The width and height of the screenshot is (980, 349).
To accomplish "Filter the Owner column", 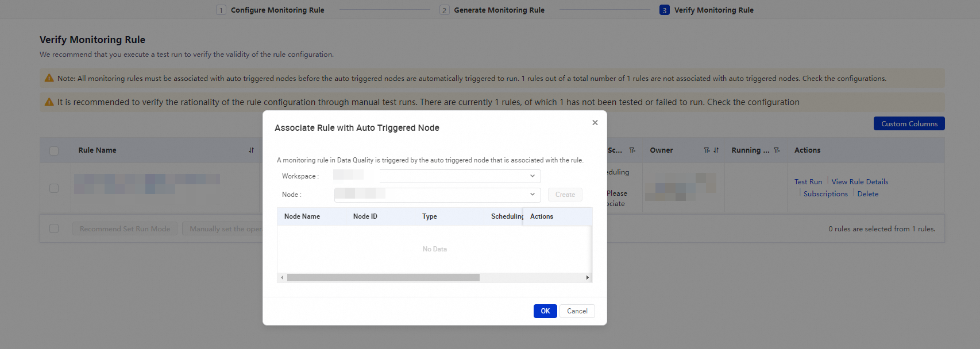I will (707, 150).
